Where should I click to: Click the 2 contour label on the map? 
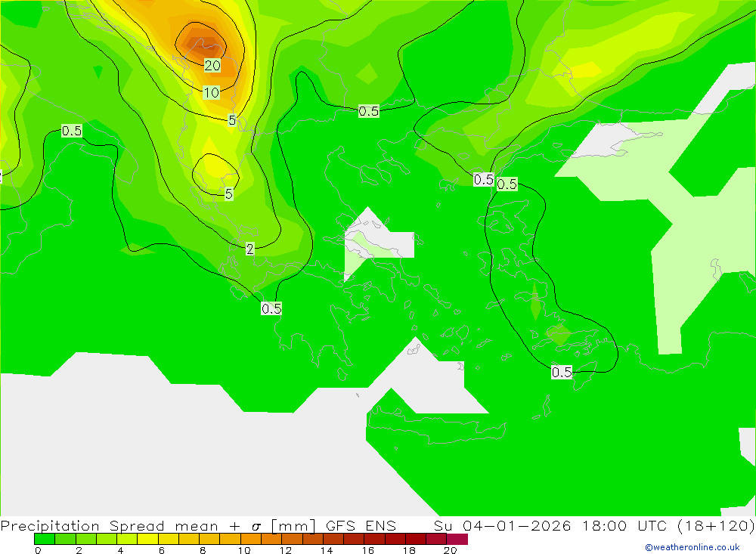pos(249,249)
